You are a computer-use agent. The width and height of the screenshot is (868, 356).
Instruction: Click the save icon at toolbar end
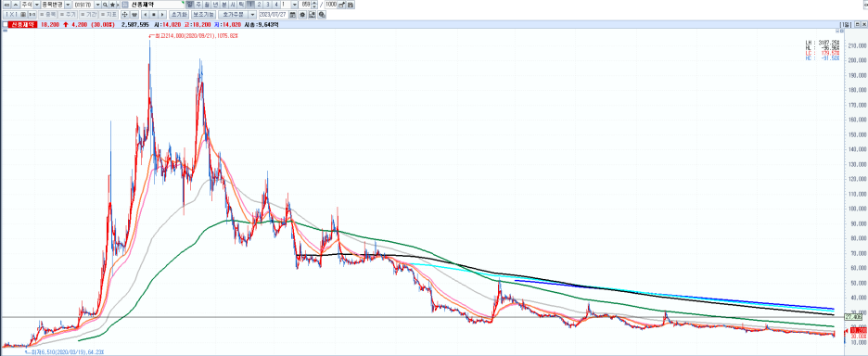click(351, 5)
